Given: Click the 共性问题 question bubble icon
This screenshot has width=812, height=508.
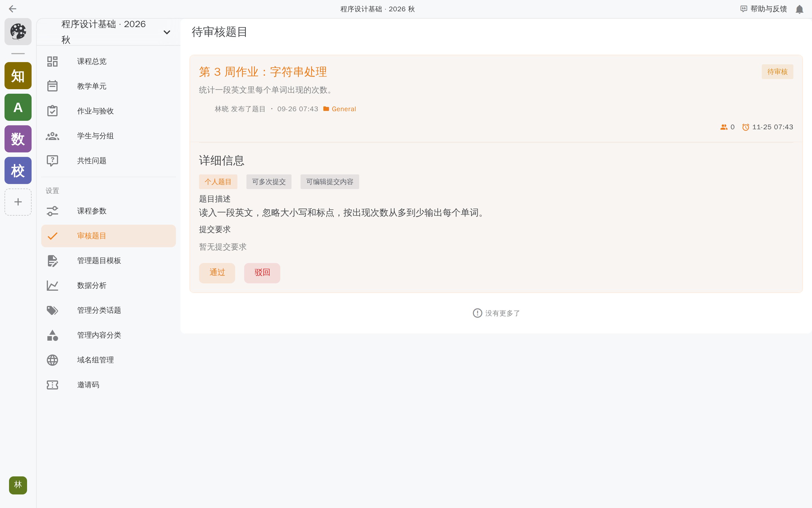Looking at the screenshot, I should click(x=52, y=161).
